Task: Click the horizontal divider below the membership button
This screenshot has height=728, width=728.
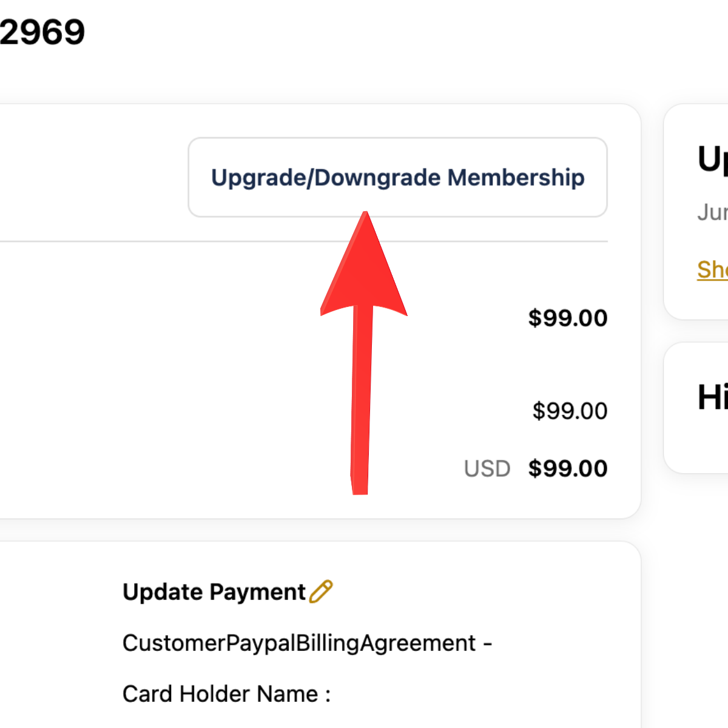Action: [x=303, y=241]
